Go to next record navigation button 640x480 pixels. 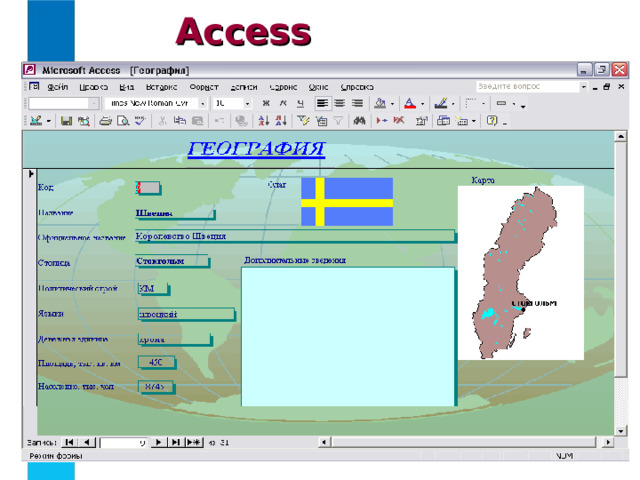158,442
